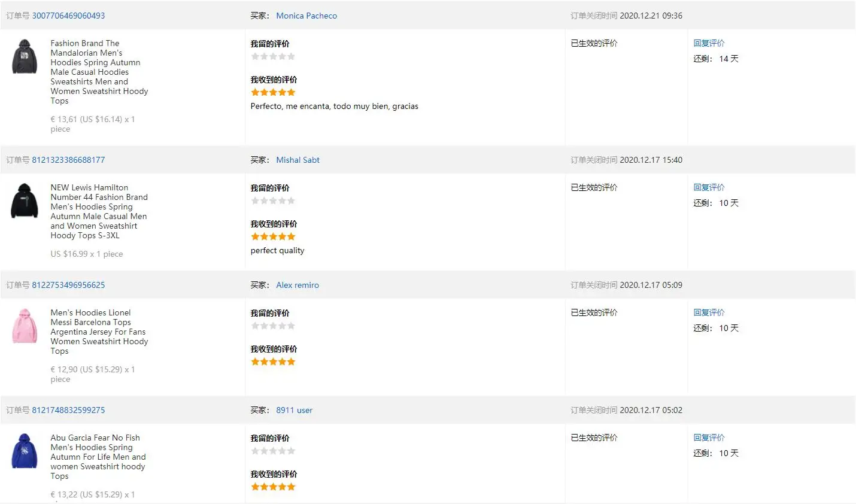Visit buyer Alex remiro's profile
This screenshot has width=856, height=504.
298,285
